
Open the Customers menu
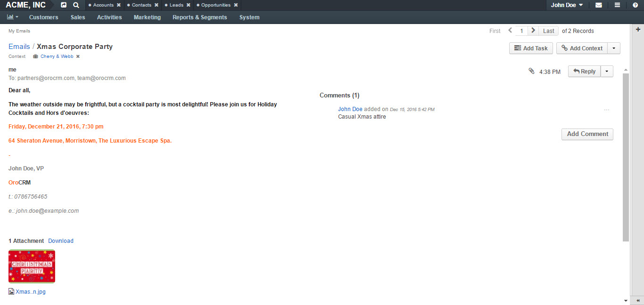(44, 17)
